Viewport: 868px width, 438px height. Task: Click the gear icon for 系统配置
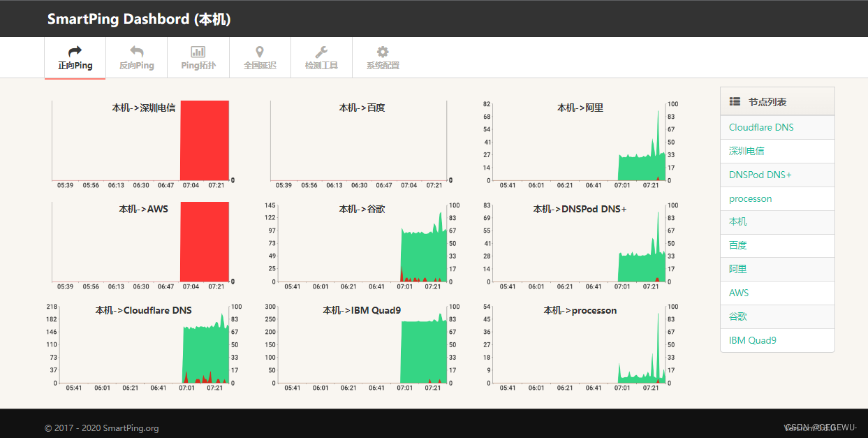click(383, 52)
